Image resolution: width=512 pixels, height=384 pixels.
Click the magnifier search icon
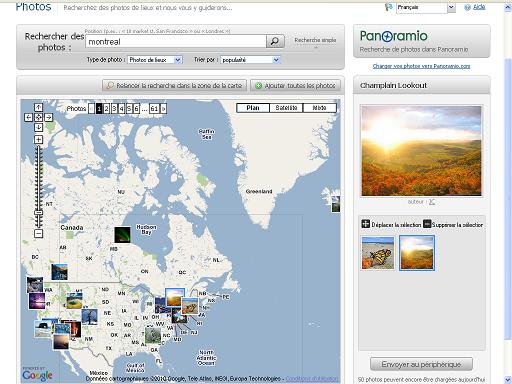tap(275, 41)
